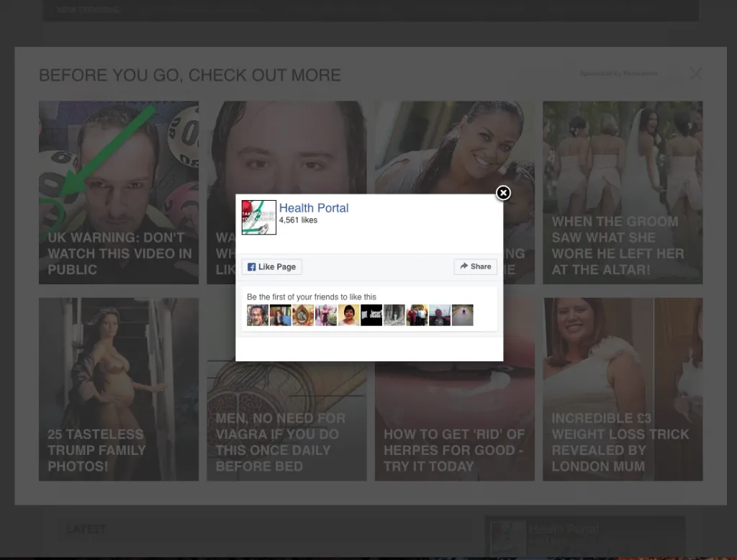Close the 'Before You Go' overlay X
737x560 pixels.
(x=696, y=74)
